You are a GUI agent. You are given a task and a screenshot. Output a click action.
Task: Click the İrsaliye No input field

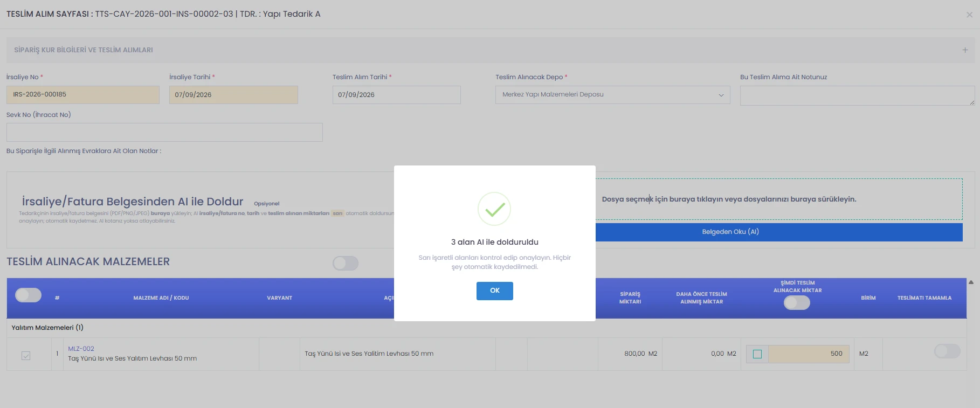[83, 95]
